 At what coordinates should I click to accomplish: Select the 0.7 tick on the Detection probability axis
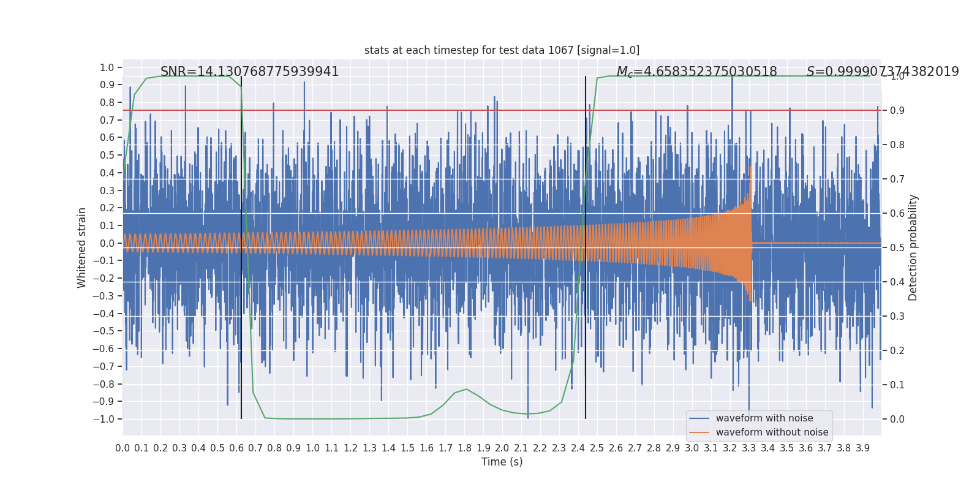(897, 179)
